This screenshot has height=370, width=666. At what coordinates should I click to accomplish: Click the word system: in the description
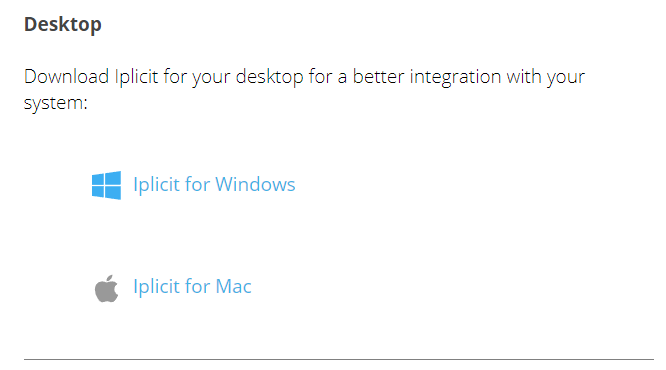pyautogui.click(x=56, y=103)
